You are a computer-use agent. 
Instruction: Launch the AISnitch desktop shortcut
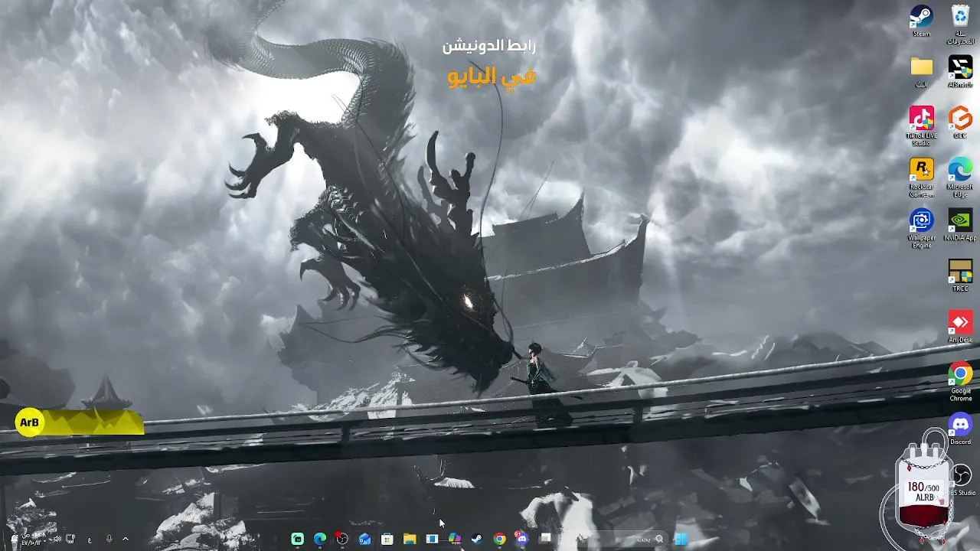click(960, 71)
